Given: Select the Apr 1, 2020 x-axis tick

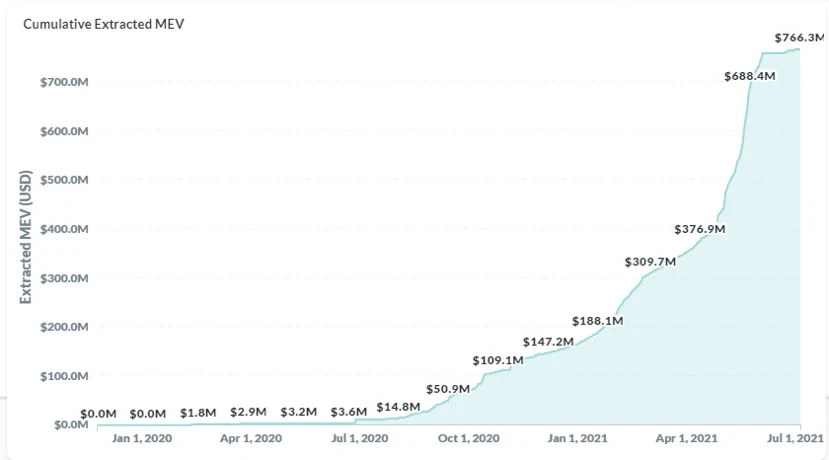Looking at the screenshot, I should (x=249, y=438).
